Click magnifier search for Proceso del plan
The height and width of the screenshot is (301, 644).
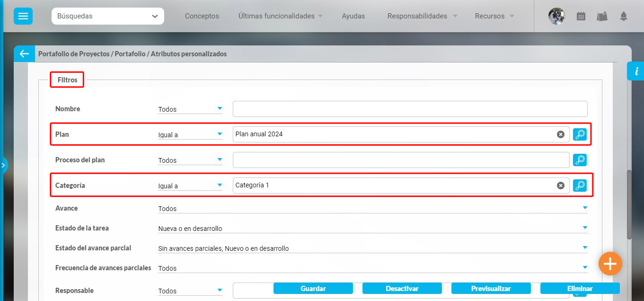click(580, 160)
